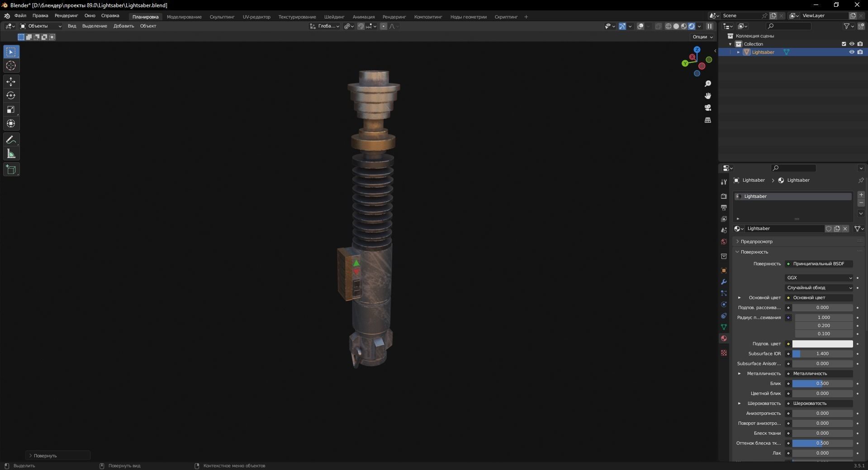The height and width of the screenshot is (470, 868).
Task: Open the Object properties tab
Action: pos(724,270)
